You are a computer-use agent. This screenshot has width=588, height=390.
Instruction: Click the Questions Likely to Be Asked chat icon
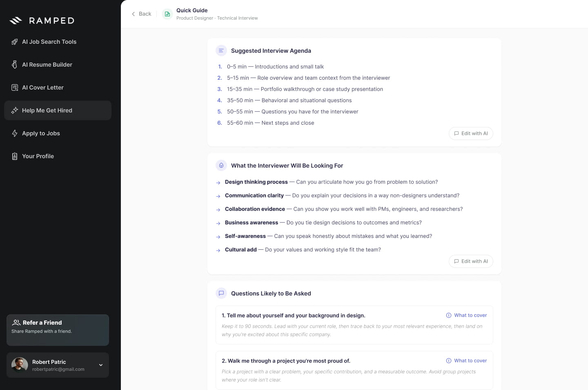tap(221, 293)
